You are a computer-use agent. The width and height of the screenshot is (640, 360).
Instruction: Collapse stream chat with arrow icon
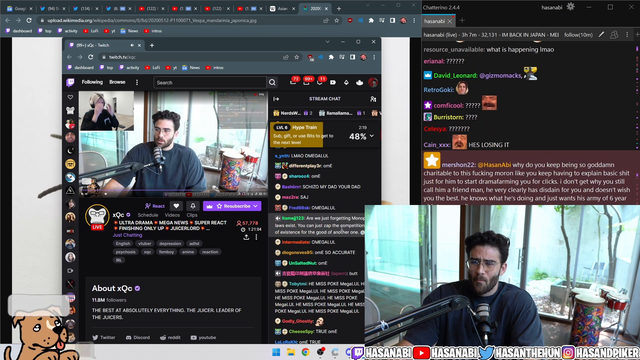click(x=276, y=99)
